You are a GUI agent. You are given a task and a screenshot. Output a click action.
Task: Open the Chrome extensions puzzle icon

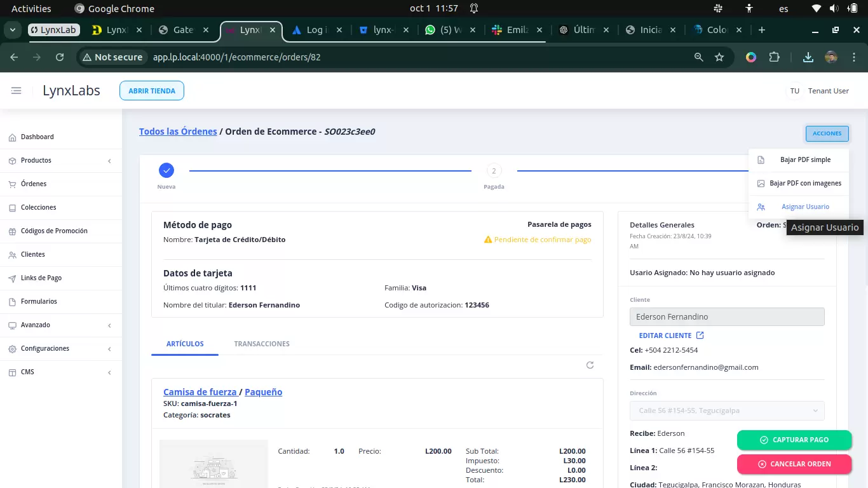point(774,57)
